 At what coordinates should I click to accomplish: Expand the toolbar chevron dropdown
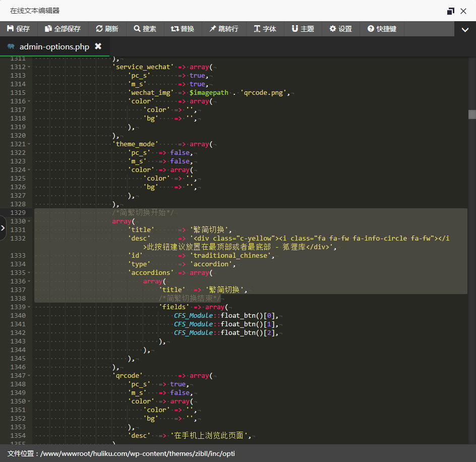pyautogui.click(x=465, y=30)
